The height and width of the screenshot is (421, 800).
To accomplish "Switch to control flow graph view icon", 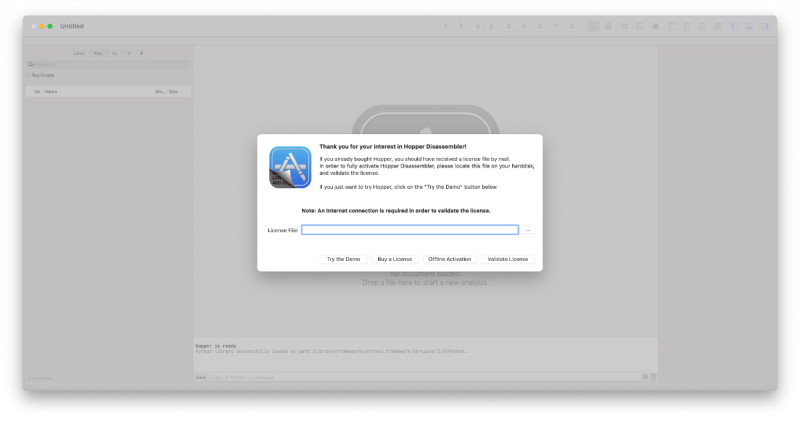I will coord(608,26).
